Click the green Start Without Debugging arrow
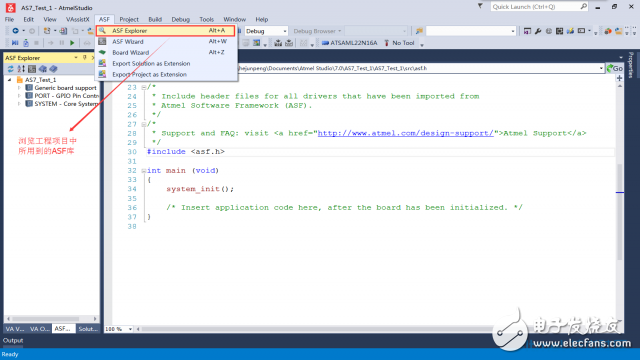640x360 pixels. pos(72,42)
